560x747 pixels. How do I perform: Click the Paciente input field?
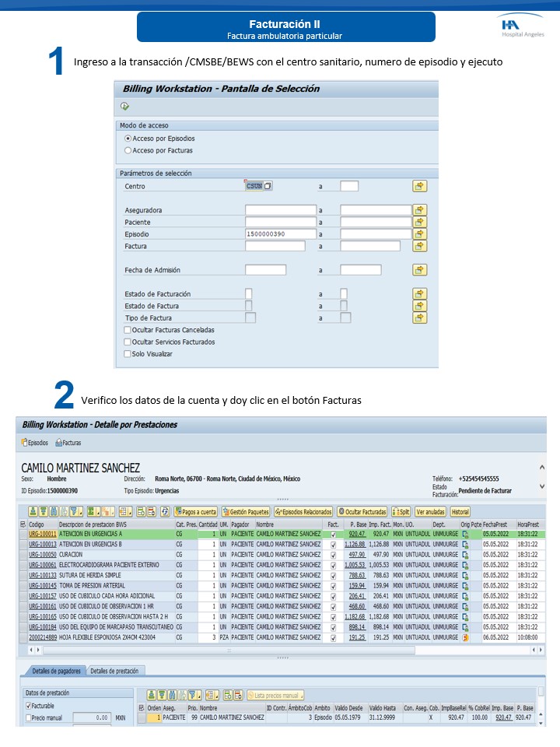point(280,223)
